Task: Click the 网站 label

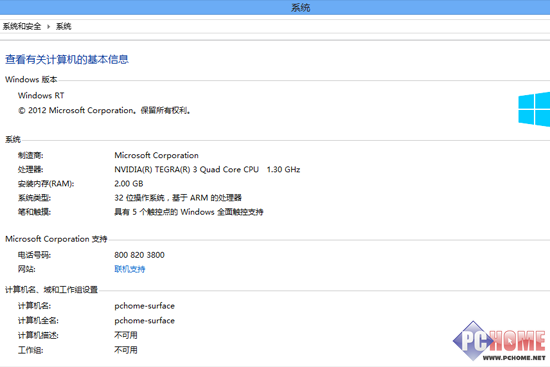Action: tap(27, 269)
